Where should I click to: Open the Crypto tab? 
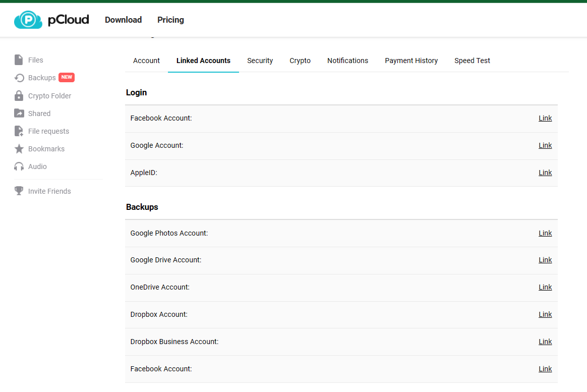point(300,61)
